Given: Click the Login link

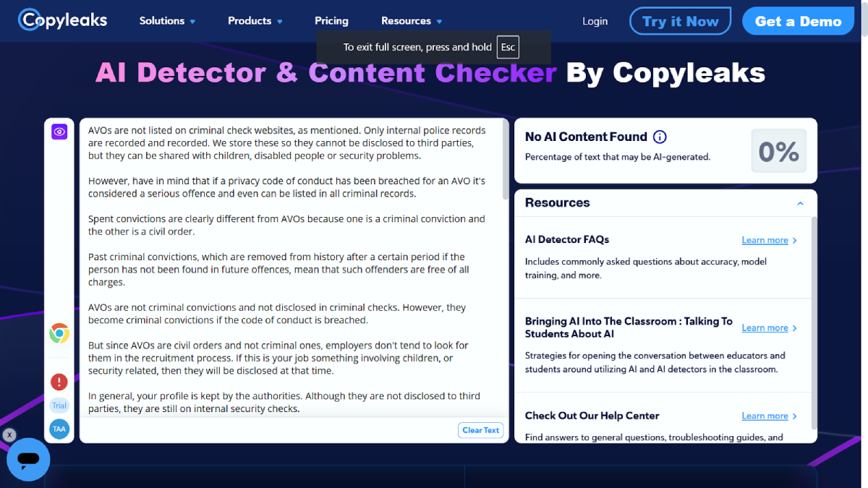Looking at the screenshot, I should [595, 22].
